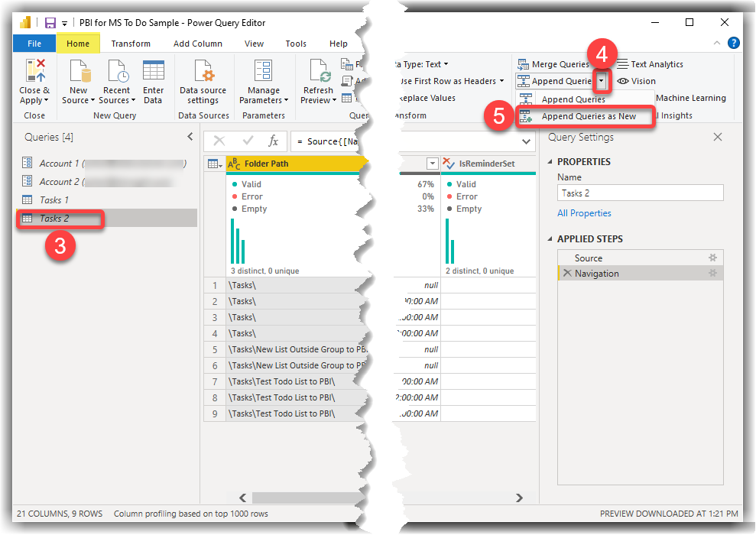Open the All Properties link

[584, 213]
